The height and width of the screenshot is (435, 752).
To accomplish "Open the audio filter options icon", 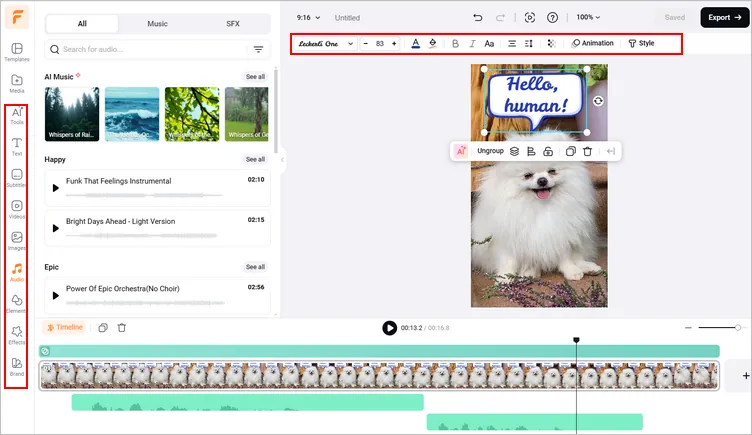I will pos(258,49).
